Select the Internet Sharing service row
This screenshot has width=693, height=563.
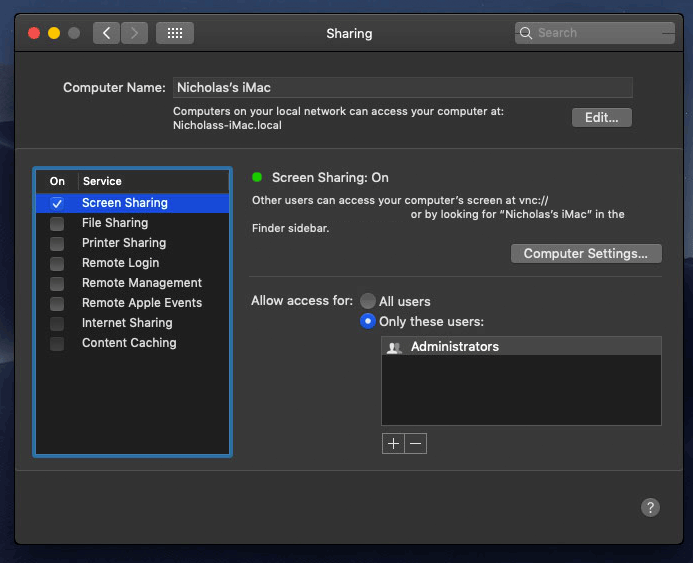[x=133, y=323]
